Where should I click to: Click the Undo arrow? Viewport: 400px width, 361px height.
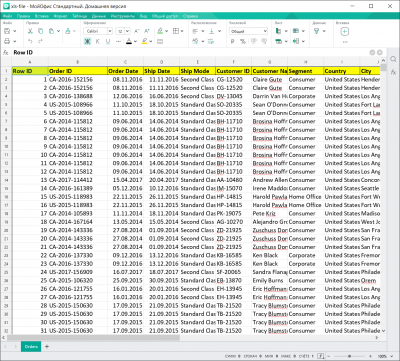30,41
